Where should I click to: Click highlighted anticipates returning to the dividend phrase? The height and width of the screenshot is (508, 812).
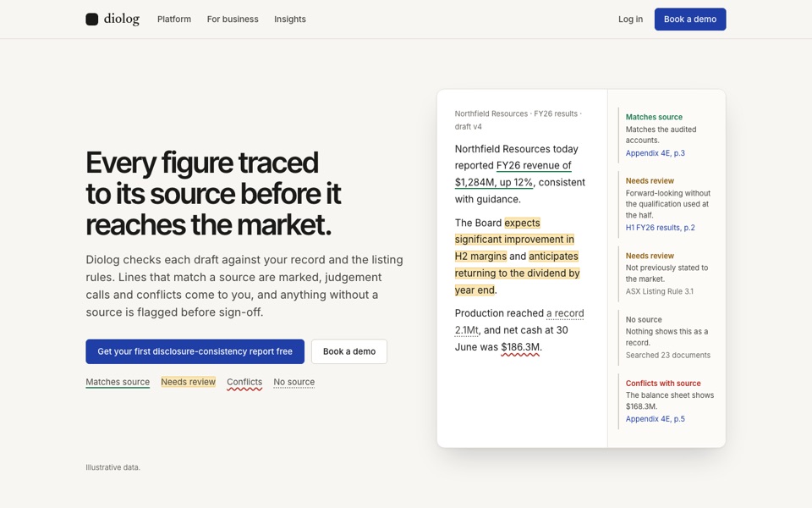tap(518, 273)
